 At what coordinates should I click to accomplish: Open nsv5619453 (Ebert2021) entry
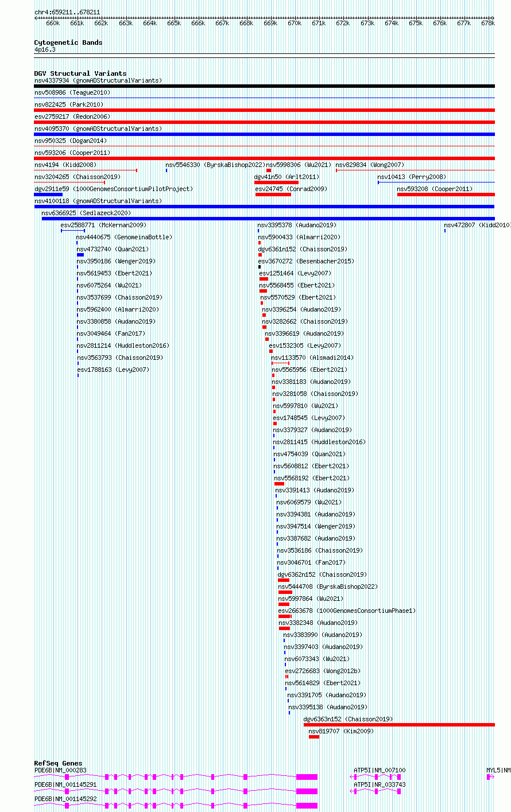click(x=114, y=273)
